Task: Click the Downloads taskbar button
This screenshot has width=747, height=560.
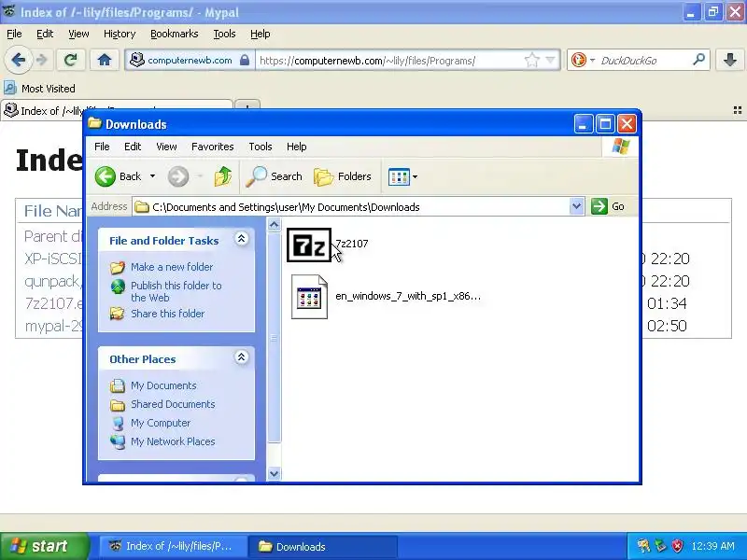Action: click(x=323, y=546)
